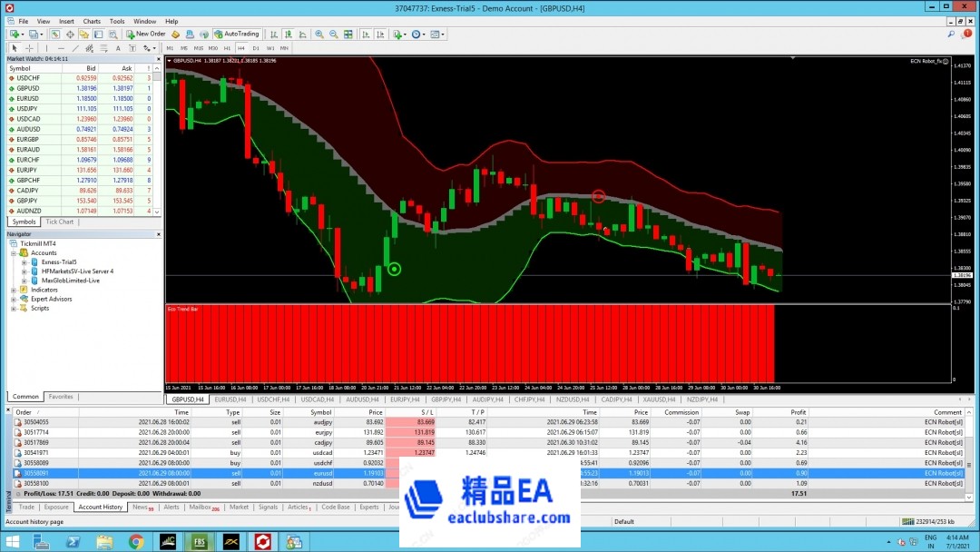The image size is (980, 552).
Task: Select the candlestick chart type icon
Action: click(x=289, y=34)
